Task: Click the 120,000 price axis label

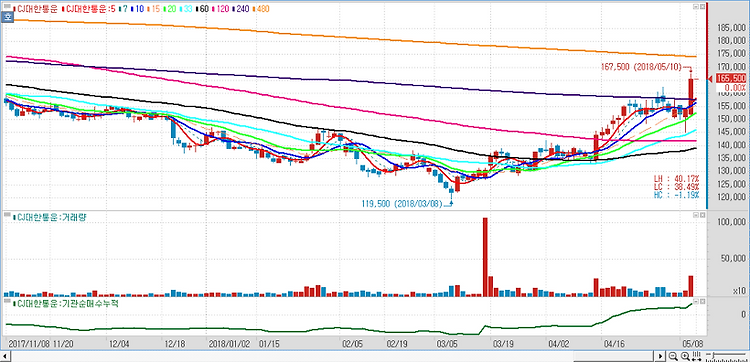Action: [732, 197]
